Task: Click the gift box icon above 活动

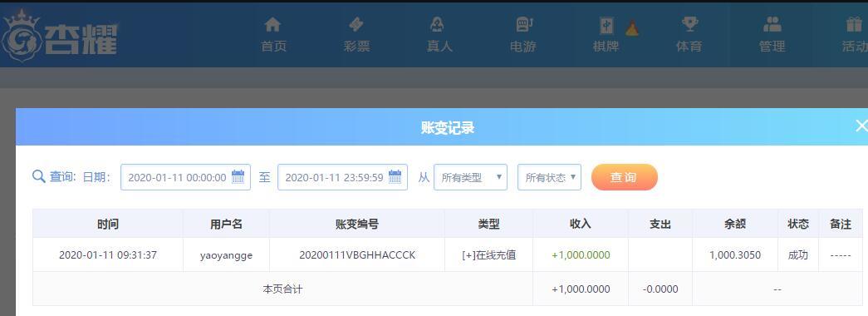Action: click(854, 24)
